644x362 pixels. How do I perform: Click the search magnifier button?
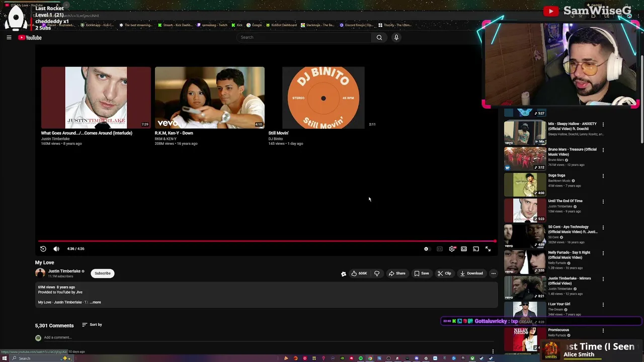pyautogui.click(x=379, y=37)
